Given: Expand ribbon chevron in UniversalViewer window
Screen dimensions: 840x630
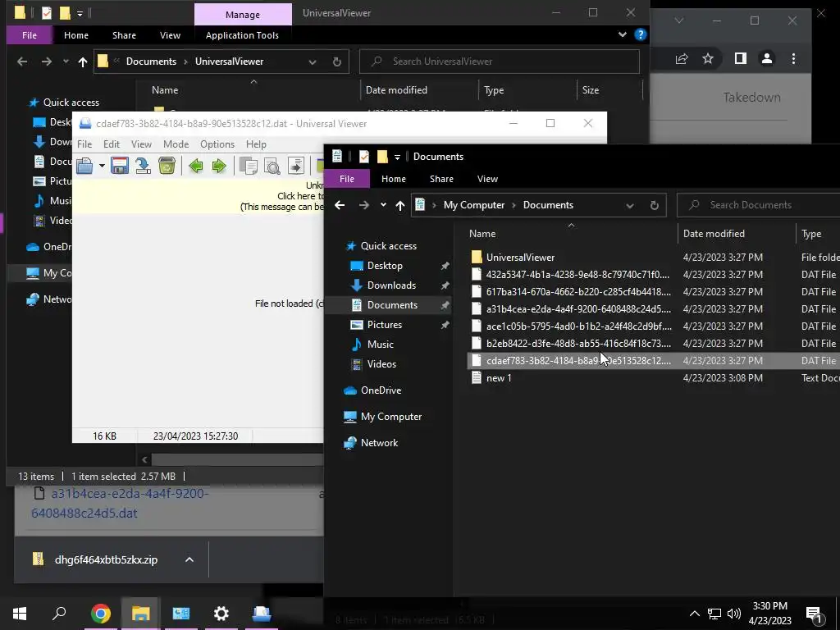Looking at the screenshot, I should coord(622,34).
